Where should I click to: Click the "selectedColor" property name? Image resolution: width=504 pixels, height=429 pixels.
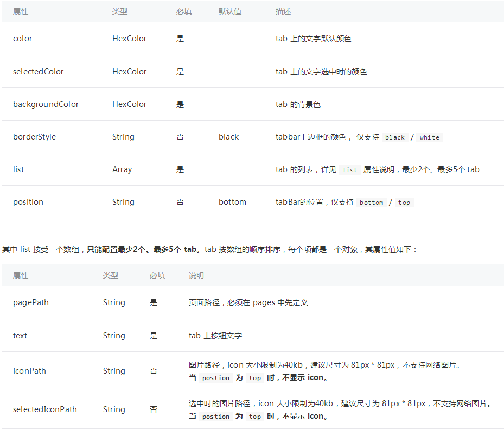point(37,71)
